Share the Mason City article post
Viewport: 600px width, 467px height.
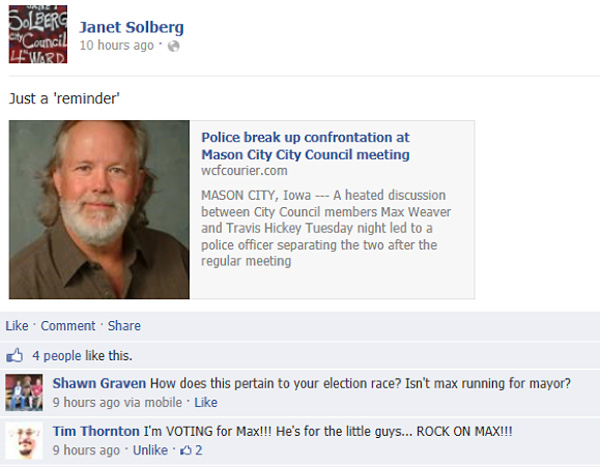click(x=124, y=326)
